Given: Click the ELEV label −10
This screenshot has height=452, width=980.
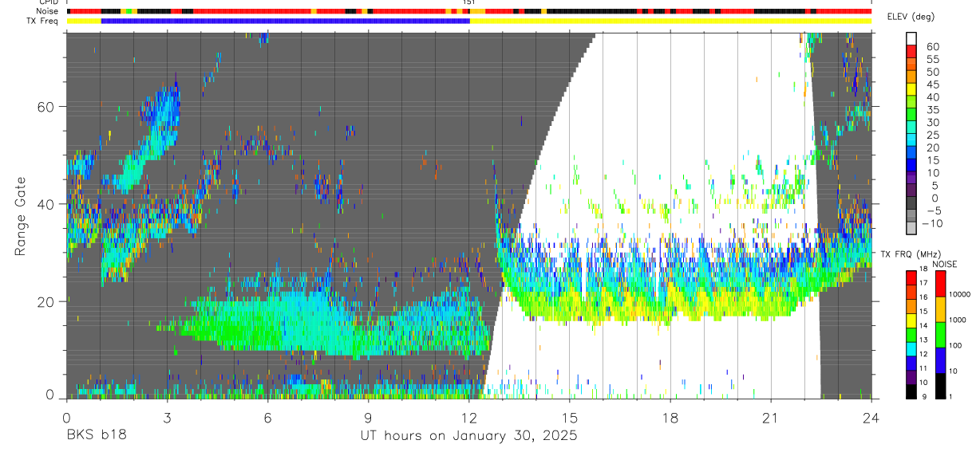Looking at the screenshot, I should point(932,223).
